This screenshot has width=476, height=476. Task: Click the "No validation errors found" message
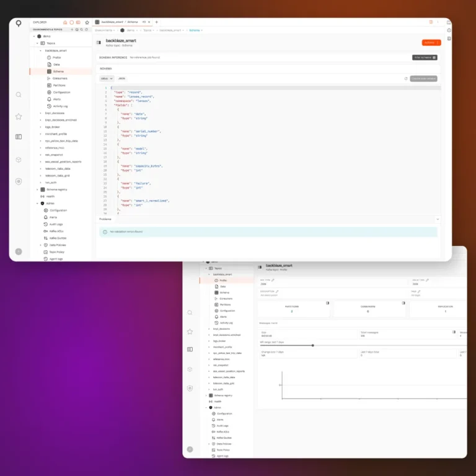tap(126, 232)
